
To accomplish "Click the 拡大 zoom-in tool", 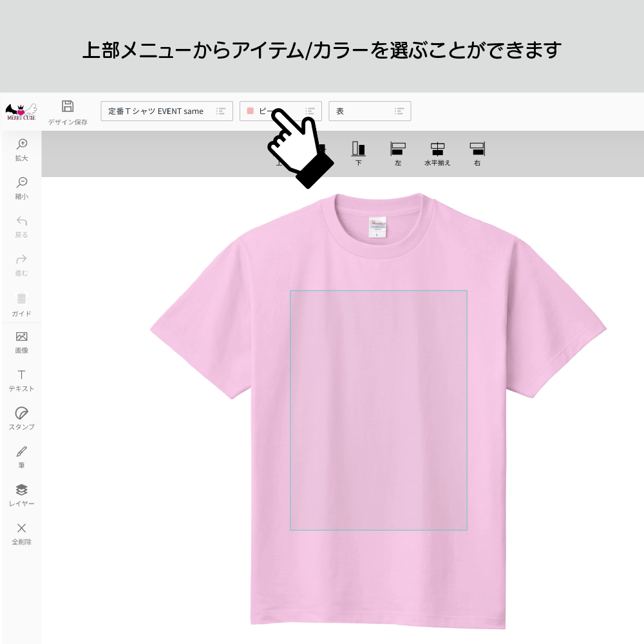I will [21, 149].
